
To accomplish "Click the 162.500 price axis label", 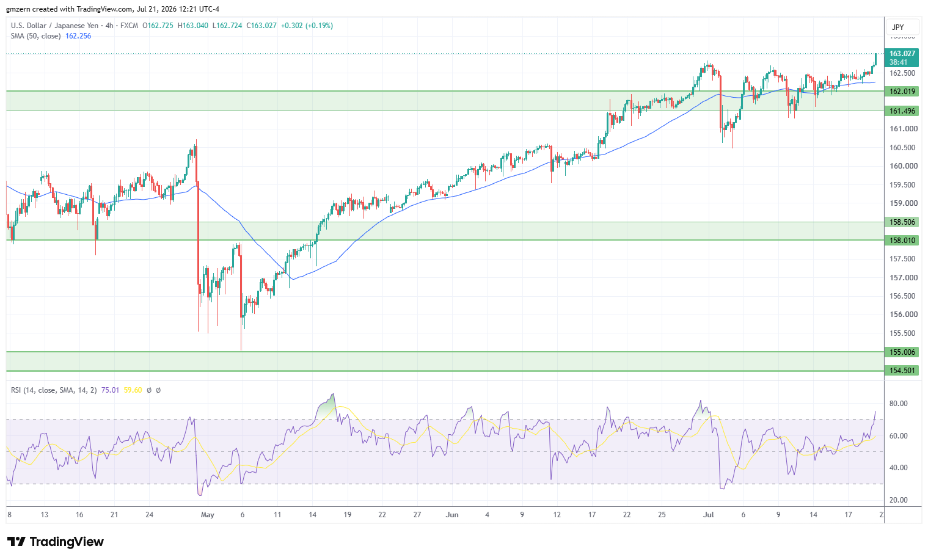I will tap(903, 73).
